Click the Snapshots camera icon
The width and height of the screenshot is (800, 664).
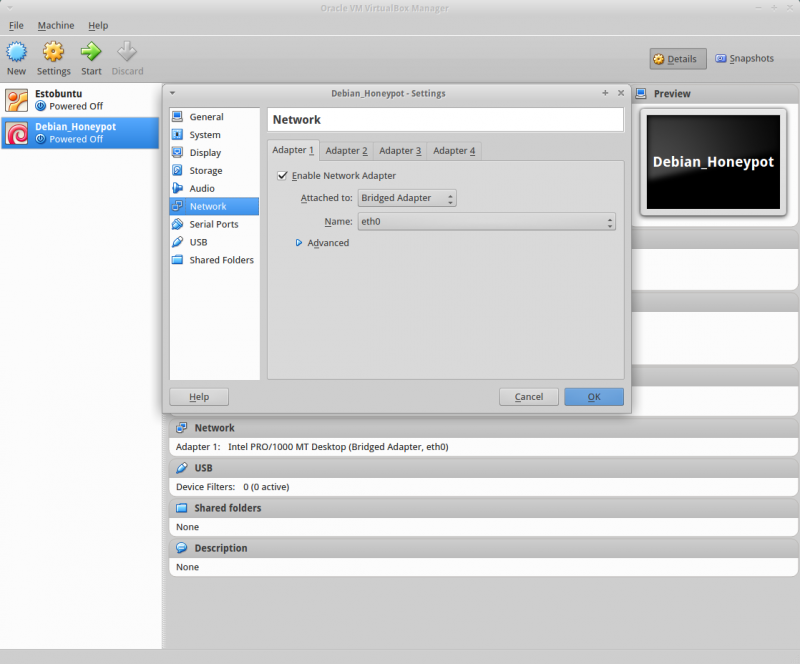point(720,58)
